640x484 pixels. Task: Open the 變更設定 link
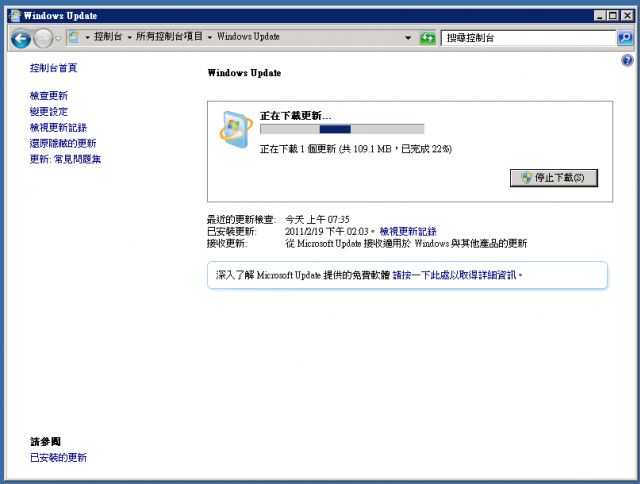click(x=49, y=111)
